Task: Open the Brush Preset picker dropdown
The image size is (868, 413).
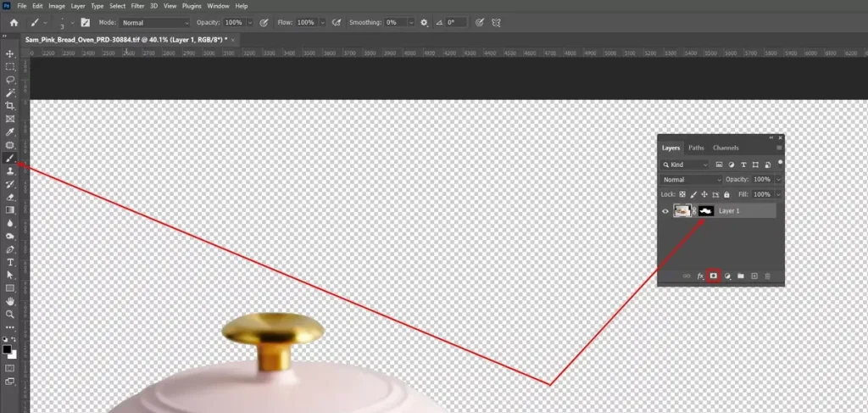Action: (73, 23)
